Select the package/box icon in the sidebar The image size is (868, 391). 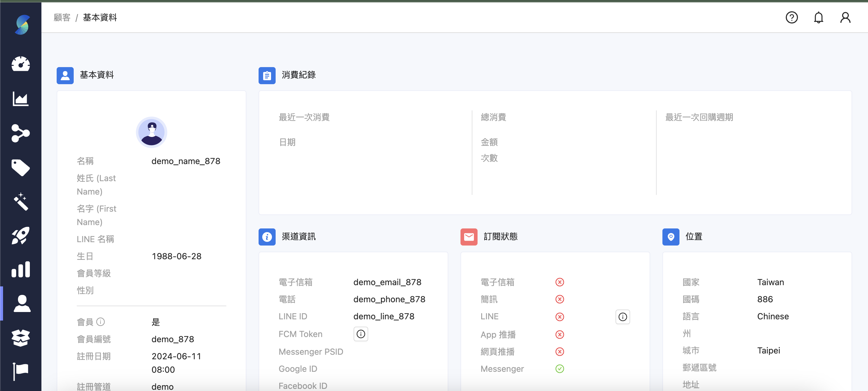point(21,338)
